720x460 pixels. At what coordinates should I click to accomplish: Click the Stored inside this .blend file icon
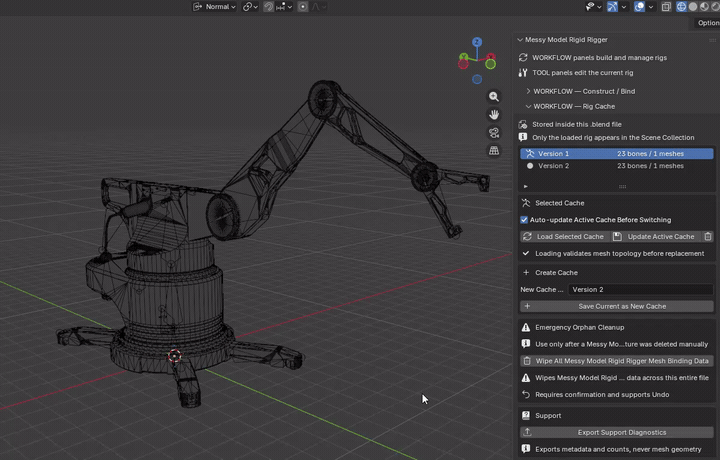tap(523, 124)
